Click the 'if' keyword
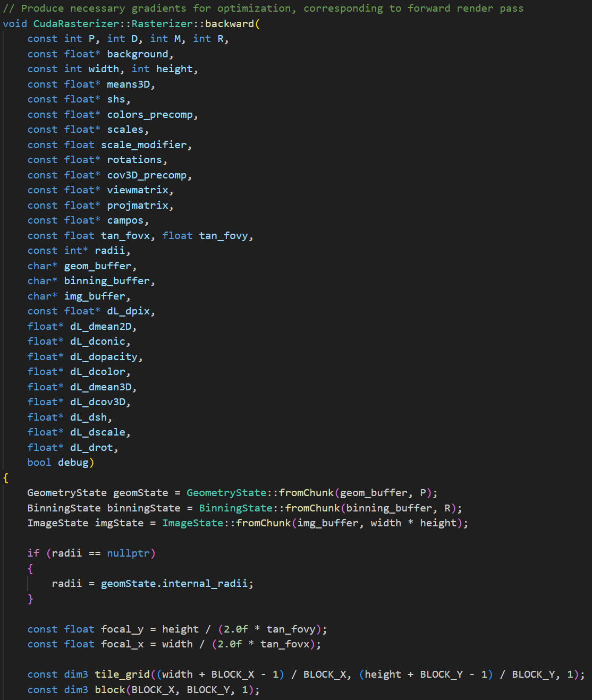592x700 pixels. tap(33, 553)
